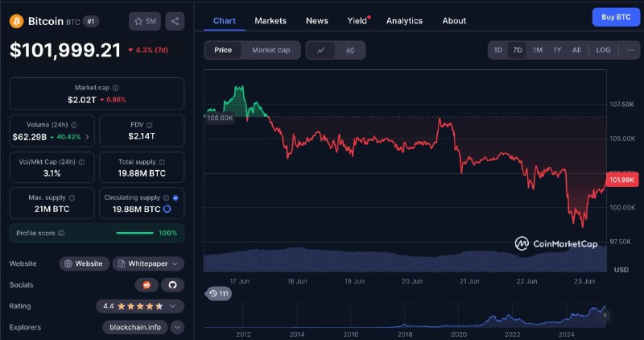
Task: Click the 101.99K current price label
Action: point(621,180)
